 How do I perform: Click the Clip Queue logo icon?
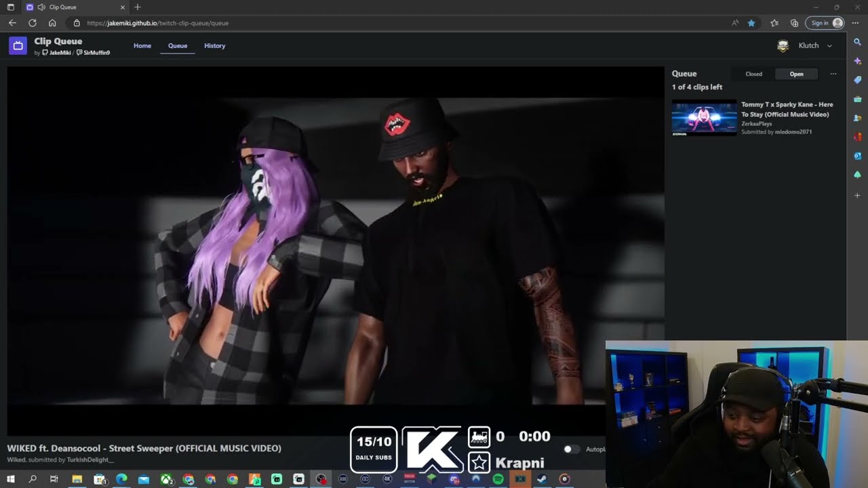click(18, 45)
